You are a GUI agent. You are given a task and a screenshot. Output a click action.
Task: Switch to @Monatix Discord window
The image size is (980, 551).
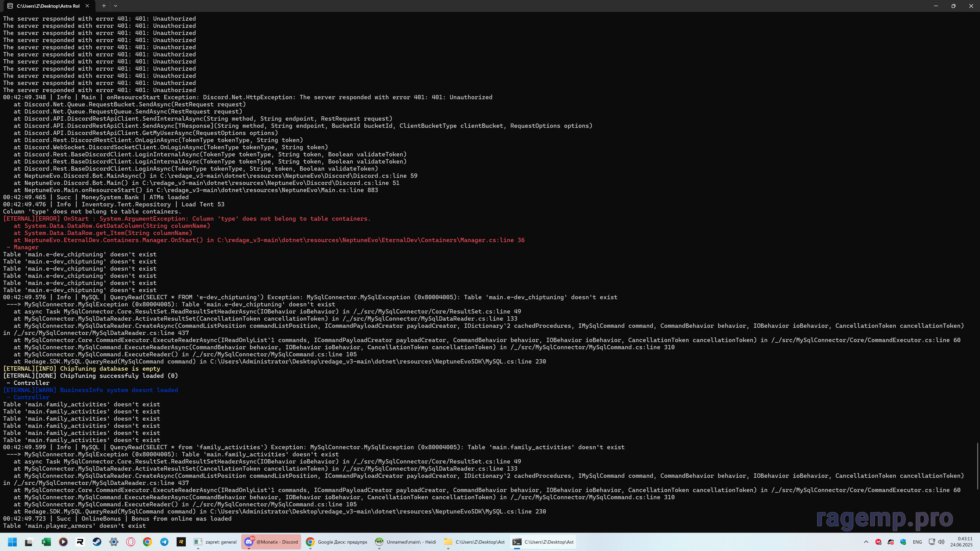[x=271, y=542]
